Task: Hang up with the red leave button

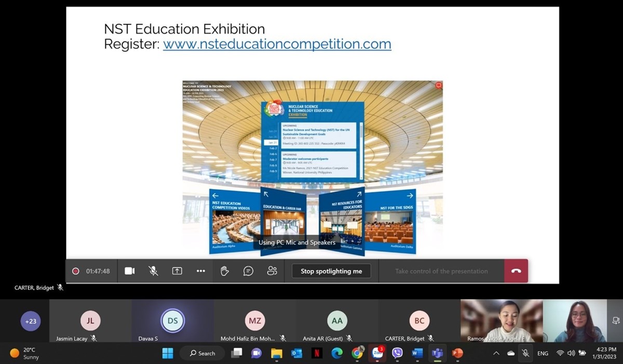Action: click(x=516, y=271)
